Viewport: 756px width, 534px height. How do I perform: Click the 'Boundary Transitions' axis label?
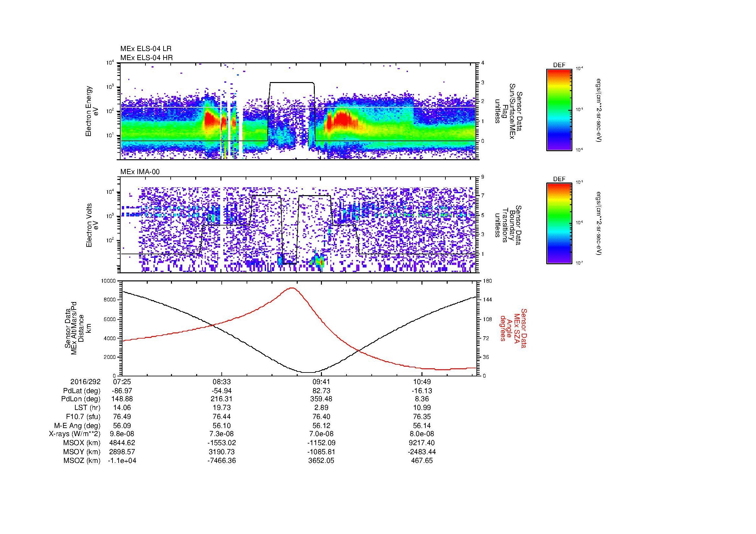point(508,225)
